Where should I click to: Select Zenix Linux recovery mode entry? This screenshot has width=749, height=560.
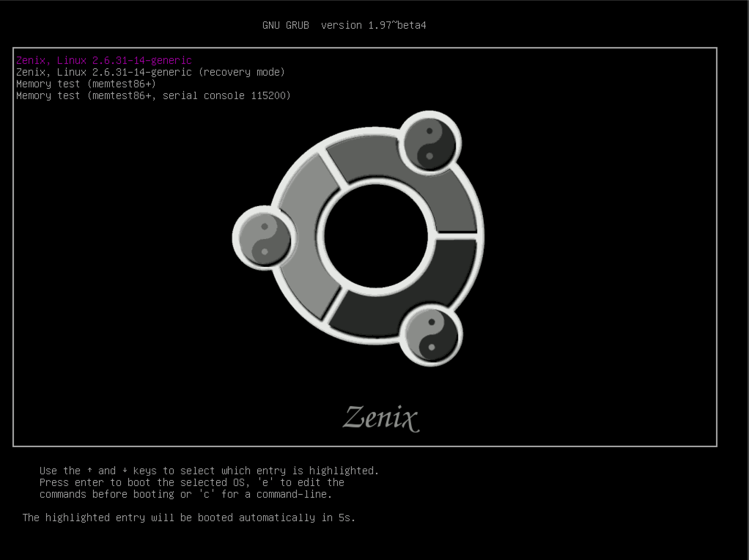(151, 72)
